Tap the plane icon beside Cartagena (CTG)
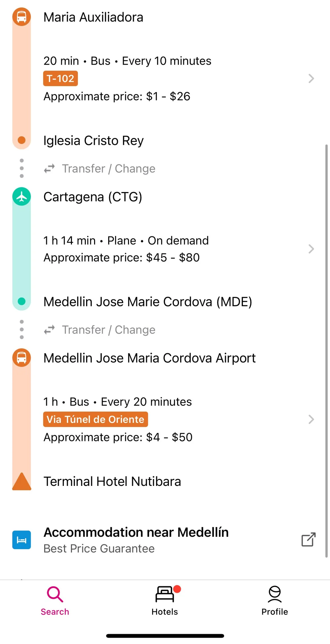 (x=22, y=197)
